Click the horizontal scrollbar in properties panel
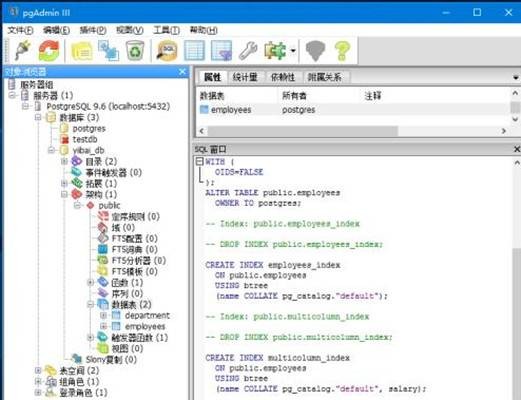The image size is (521, 400). pos(302,131)
